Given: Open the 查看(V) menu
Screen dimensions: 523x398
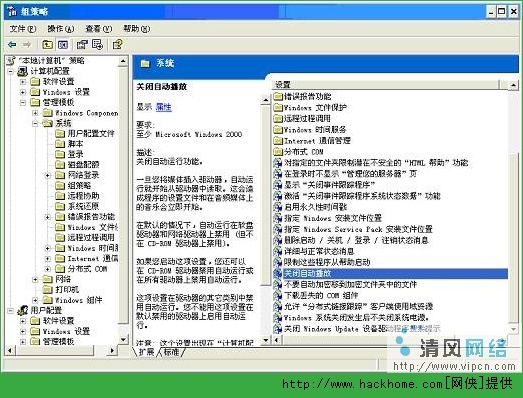Looking at the screenshot, I should pyautogui.click(x=99, y=29).
